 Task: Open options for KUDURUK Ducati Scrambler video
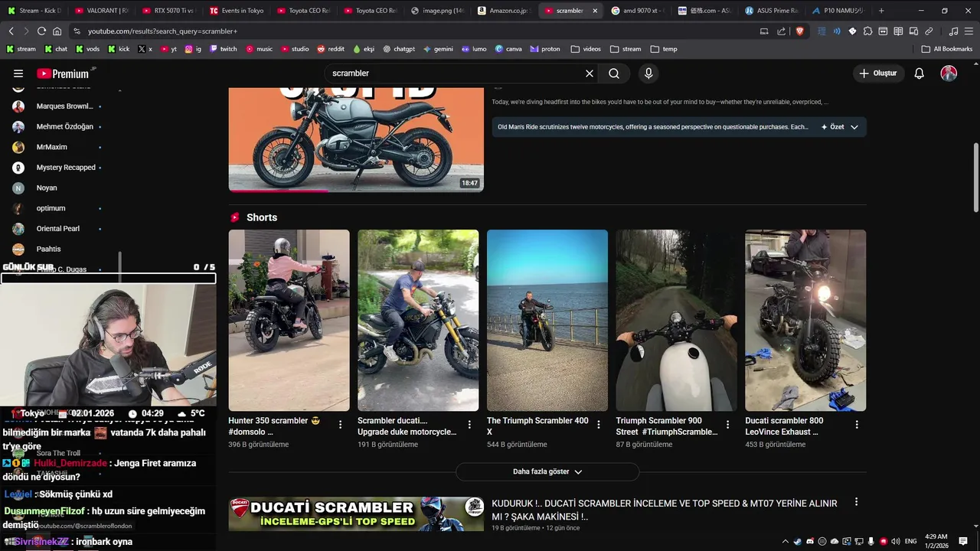[x=856, y=502]
